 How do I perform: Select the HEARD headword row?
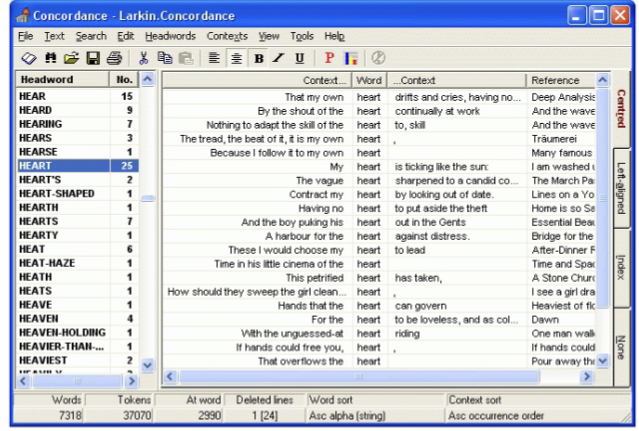77,110
